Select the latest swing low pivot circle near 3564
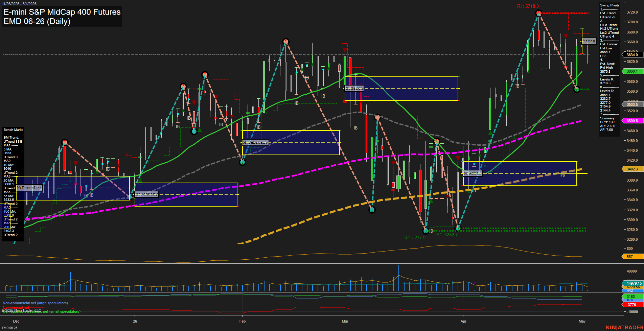Image resolution: width=644 pixels, height=331 pixels. [x=577, y=89]
